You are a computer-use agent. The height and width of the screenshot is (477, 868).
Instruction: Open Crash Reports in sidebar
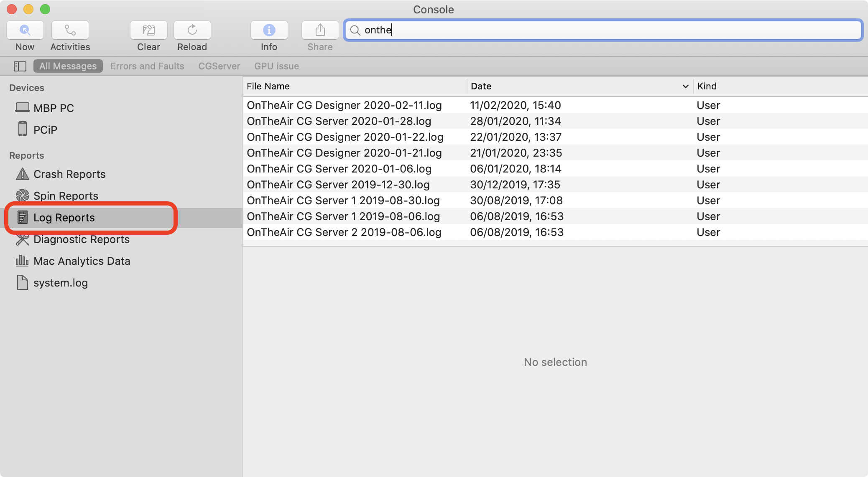pyautogui.click(x=61, y=174)
